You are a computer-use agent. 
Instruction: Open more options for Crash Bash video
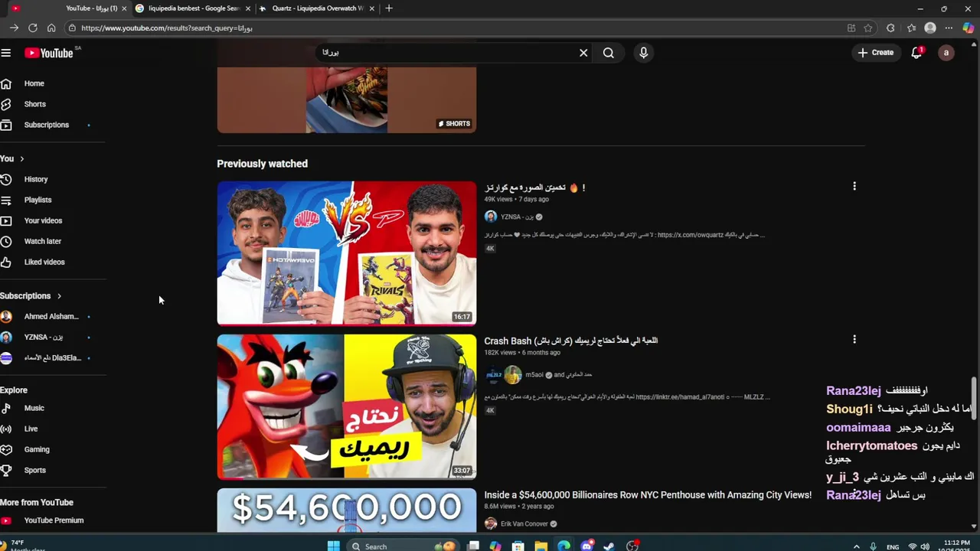coord(854,339)
